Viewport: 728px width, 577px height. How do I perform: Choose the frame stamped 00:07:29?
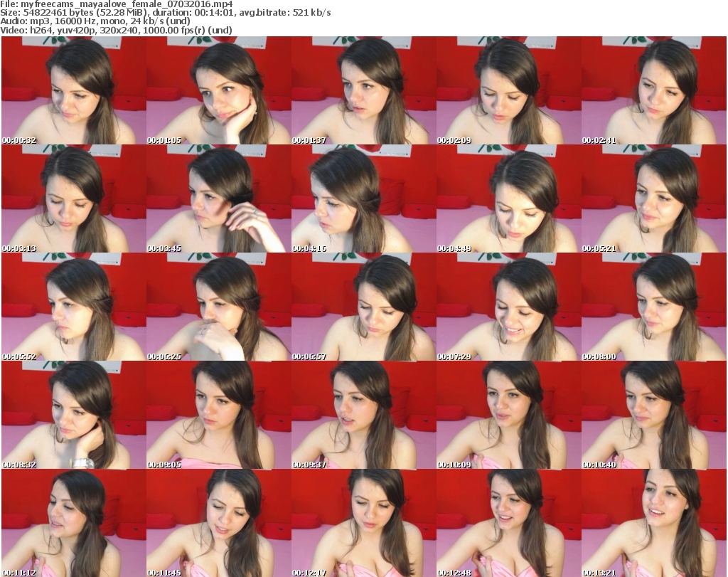point(508,307)
